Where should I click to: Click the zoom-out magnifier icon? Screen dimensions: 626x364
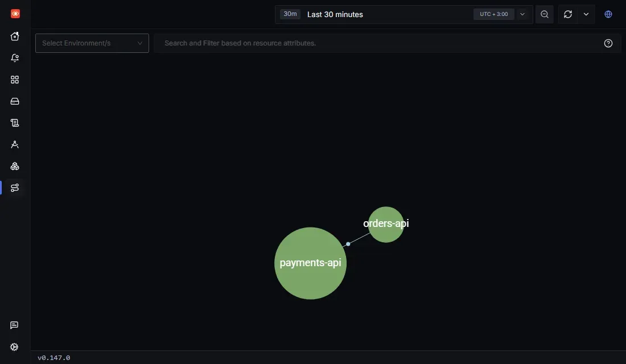click(545, 14)
